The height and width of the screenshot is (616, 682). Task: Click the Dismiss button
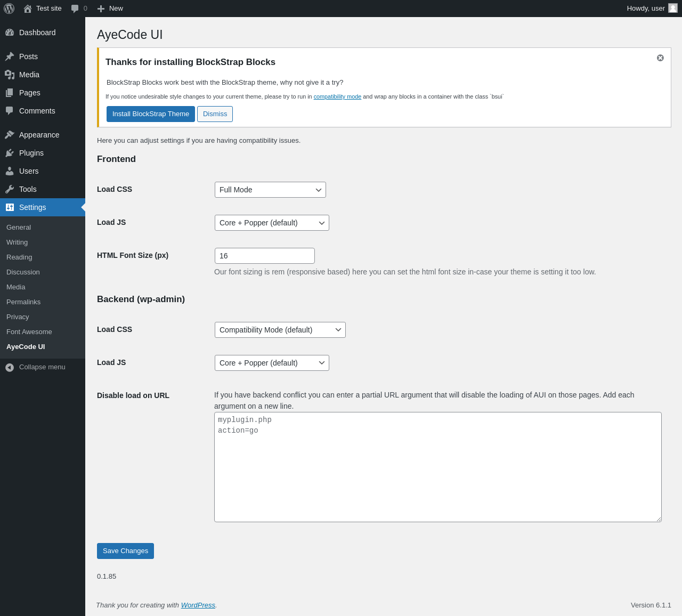click(x=215, y=114)
